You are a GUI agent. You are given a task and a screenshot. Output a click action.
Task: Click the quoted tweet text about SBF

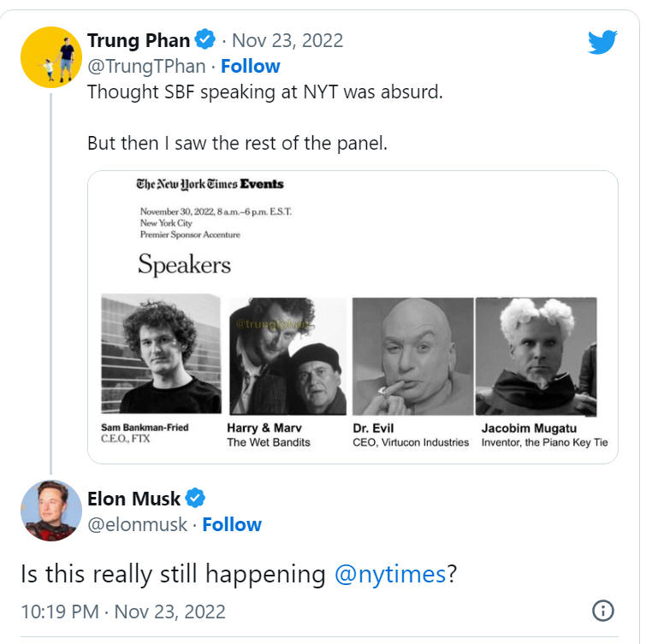(x=265, y=117)
